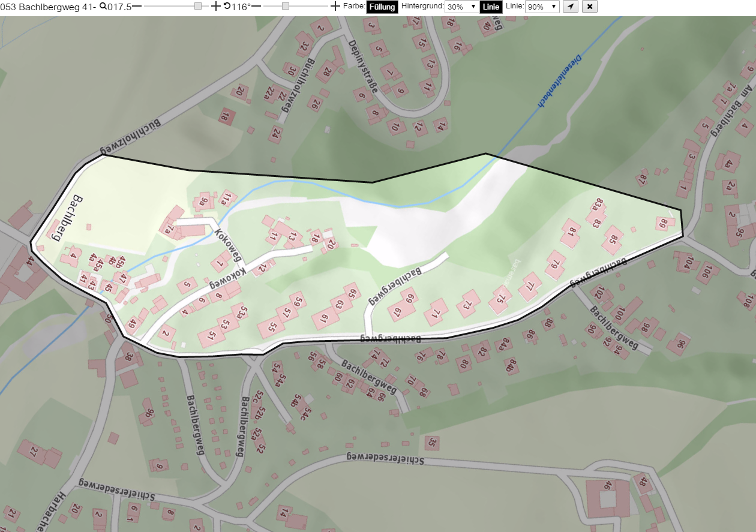Click the rotation slider handle

click(286, 6)
